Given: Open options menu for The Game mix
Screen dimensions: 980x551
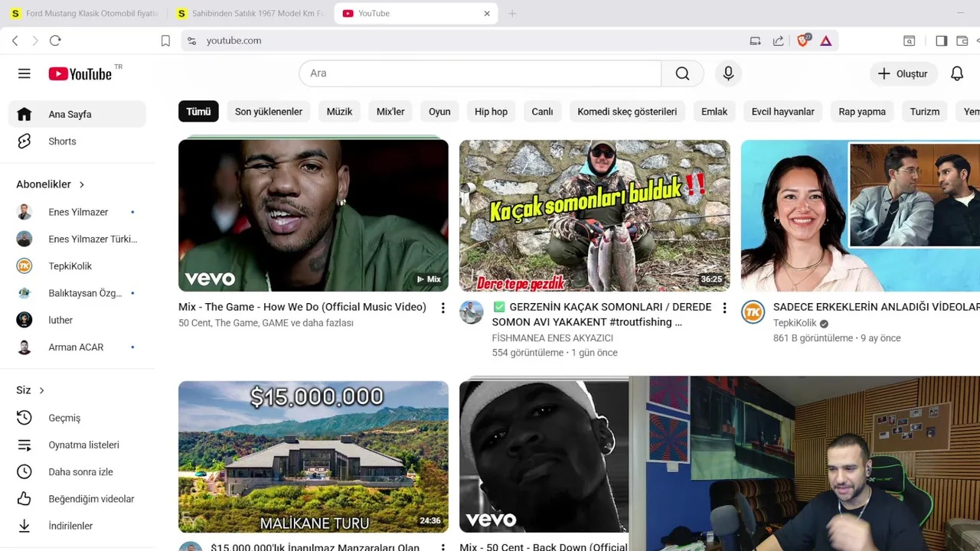Looking at the screenshot, I should point(443,308).
